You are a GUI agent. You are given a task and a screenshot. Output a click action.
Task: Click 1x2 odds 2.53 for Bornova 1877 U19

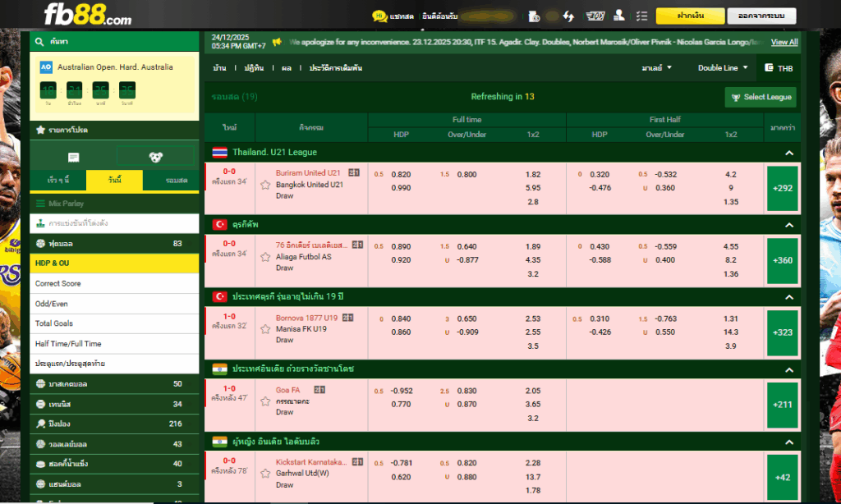tap(532, 318)
